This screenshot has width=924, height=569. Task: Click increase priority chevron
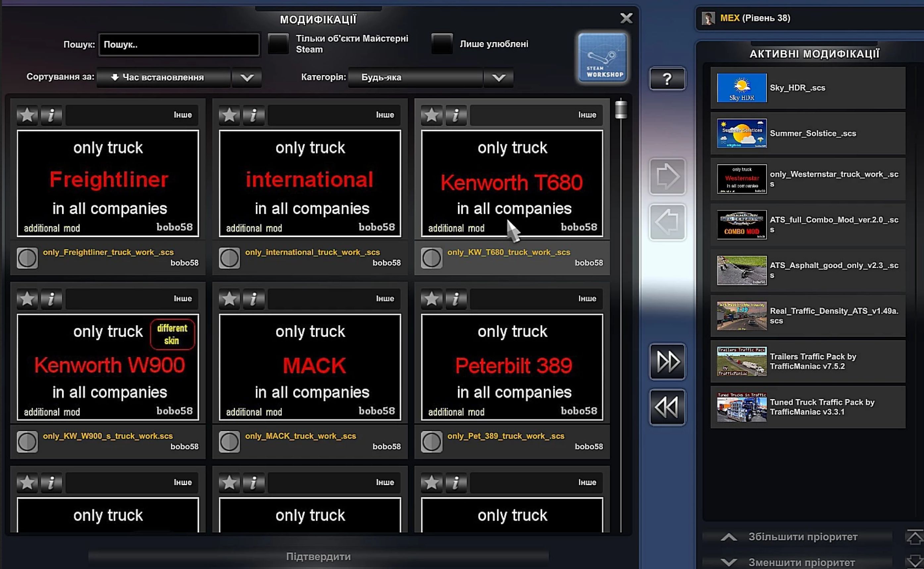tap(729, 537)
